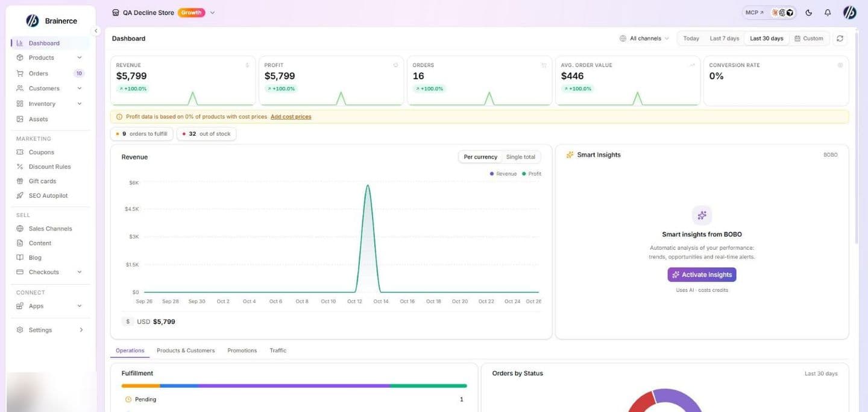Click the Customers people icon

coord(20,88)
